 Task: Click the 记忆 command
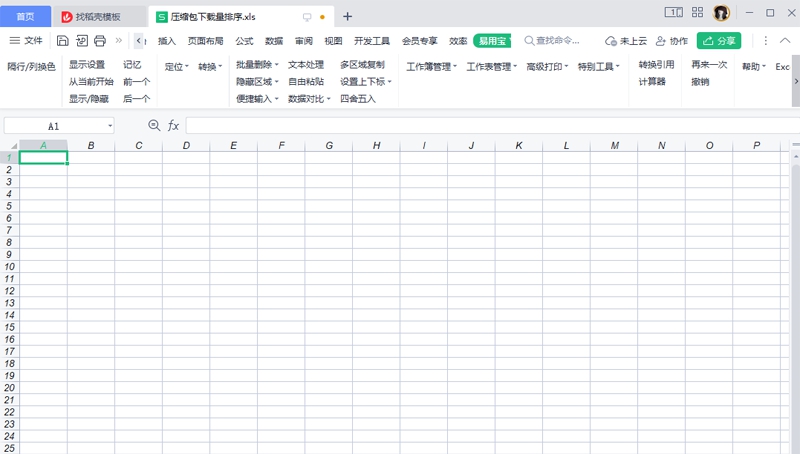(132, 64)
